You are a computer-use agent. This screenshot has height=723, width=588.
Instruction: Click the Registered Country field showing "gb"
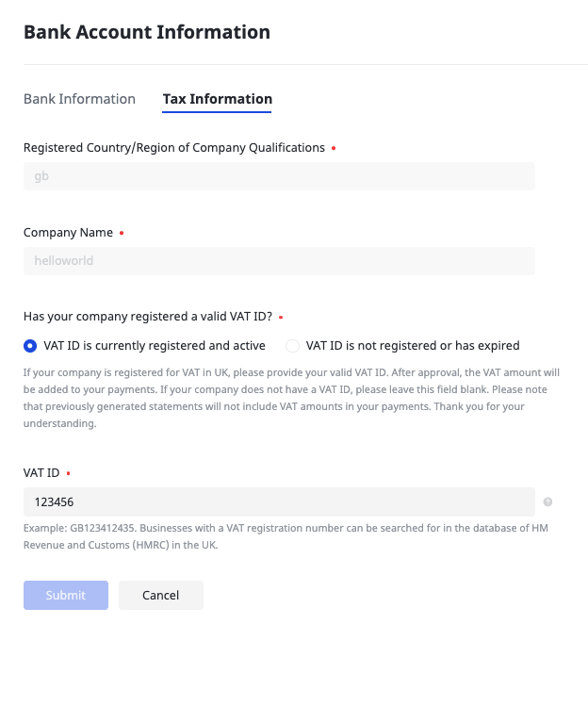[279, 176]
